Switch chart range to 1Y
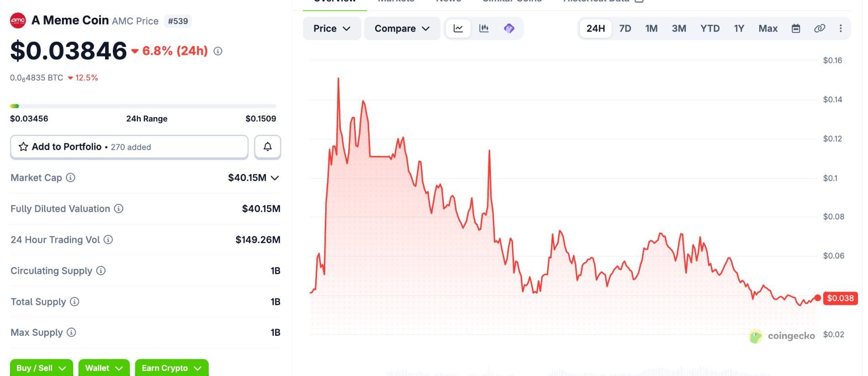This screenshot has width=868, height=376. [x=739, y=29]
